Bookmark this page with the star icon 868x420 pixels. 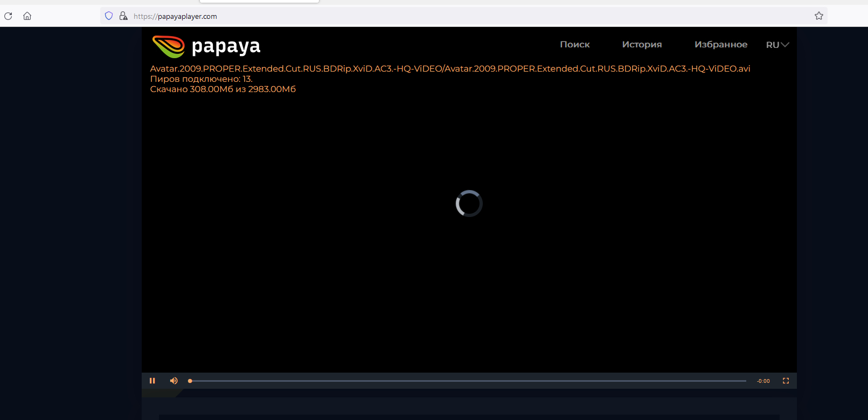pos(818,16)
